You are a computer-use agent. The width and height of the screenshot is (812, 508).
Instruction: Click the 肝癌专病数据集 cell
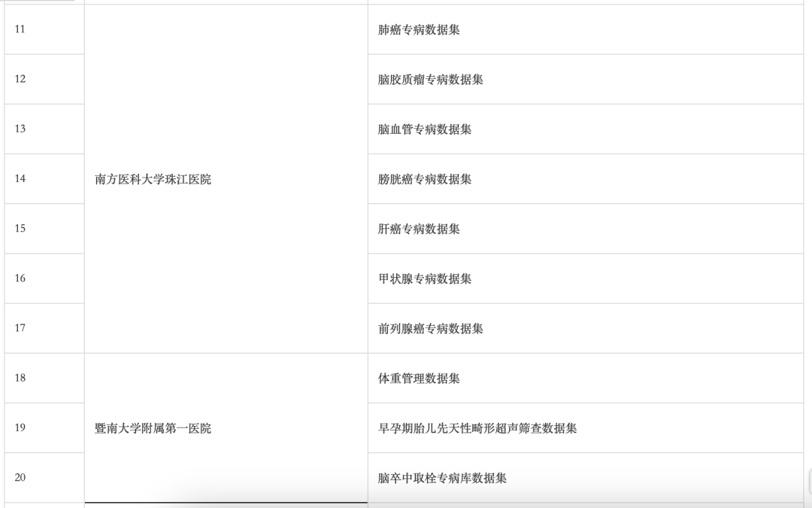coord(419,229)
